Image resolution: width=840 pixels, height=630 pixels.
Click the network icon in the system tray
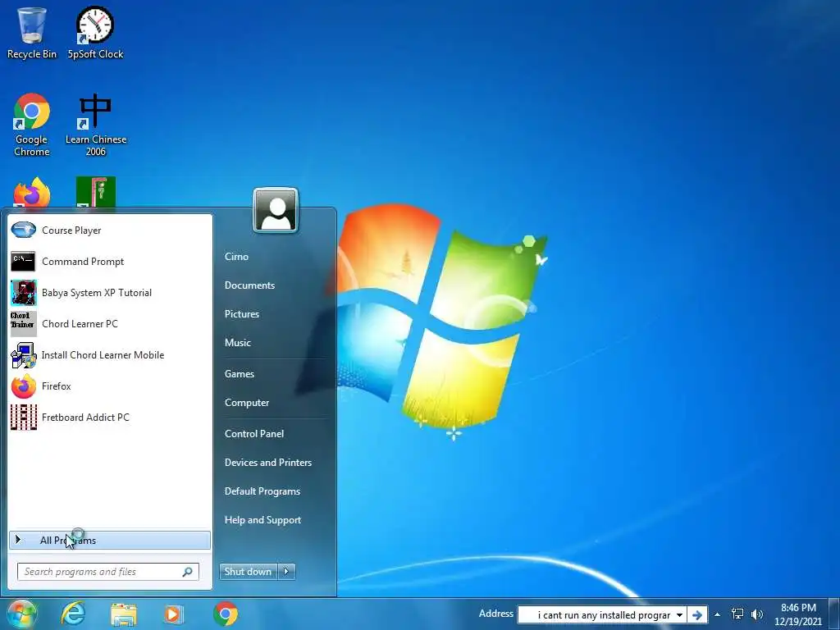737,614
